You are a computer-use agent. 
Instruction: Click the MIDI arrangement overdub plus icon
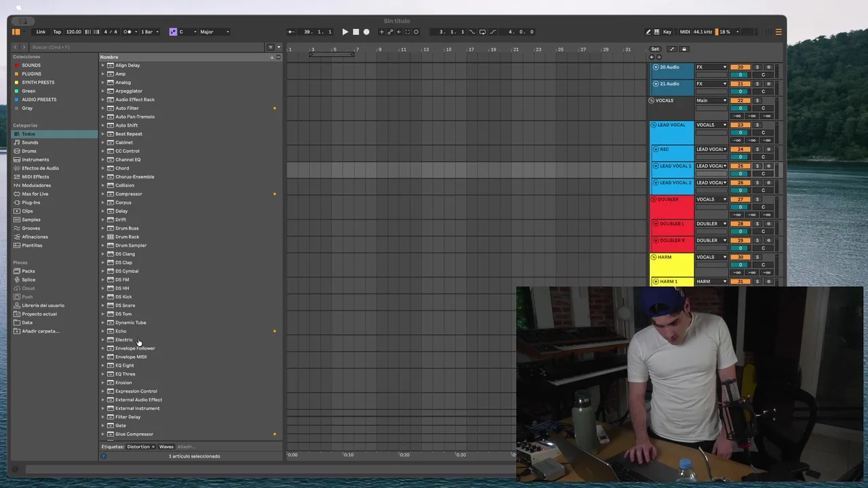[x=382, y=32]
